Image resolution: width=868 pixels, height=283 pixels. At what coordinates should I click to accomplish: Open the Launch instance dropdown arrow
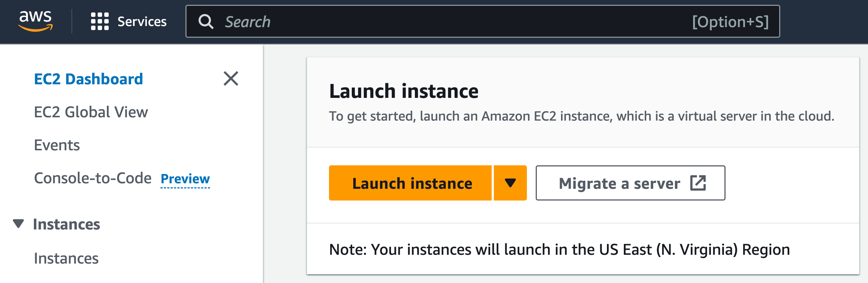coord(510,183)
